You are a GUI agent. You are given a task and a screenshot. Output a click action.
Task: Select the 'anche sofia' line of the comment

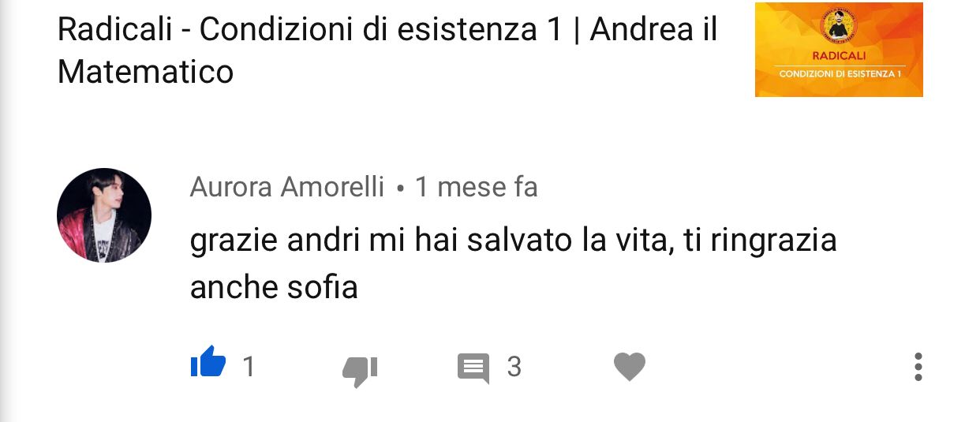pyautogui.click(x=274, y=288)
